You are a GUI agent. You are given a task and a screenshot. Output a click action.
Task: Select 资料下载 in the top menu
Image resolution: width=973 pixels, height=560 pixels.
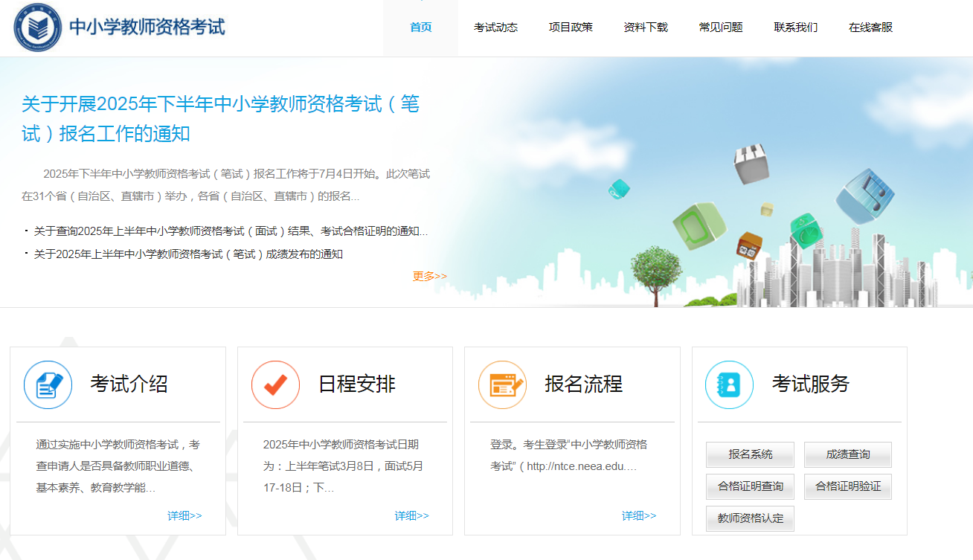[x=646, y=28]
